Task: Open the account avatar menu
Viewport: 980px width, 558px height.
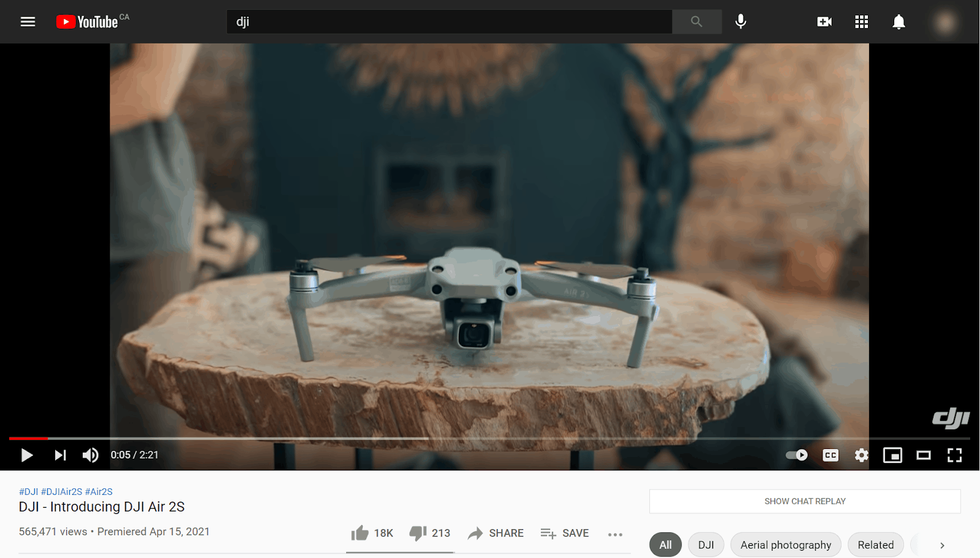Action: pyautogui.click(x=945, y=22)
